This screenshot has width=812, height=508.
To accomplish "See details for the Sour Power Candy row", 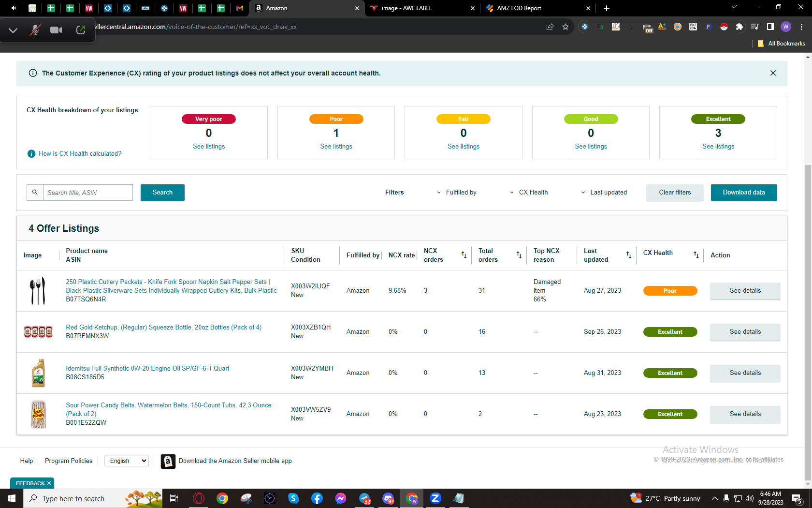I will point(745,414).
